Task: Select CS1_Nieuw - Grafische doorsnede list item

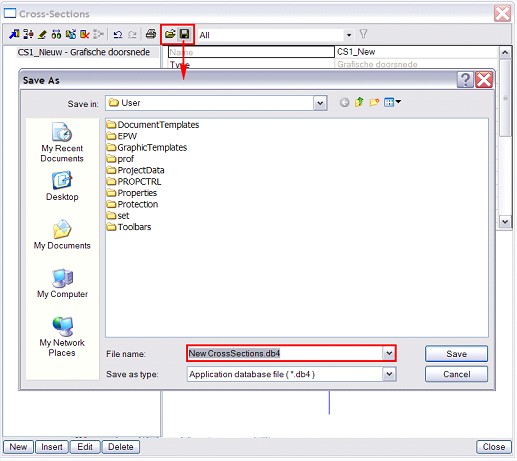Action: pyautogui.click(x=84, y=52)
